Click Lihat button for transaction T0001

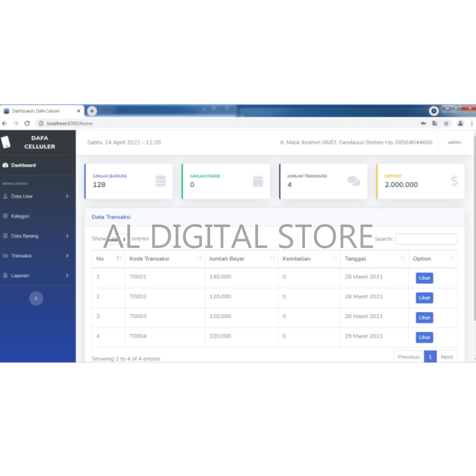point(424,278)
